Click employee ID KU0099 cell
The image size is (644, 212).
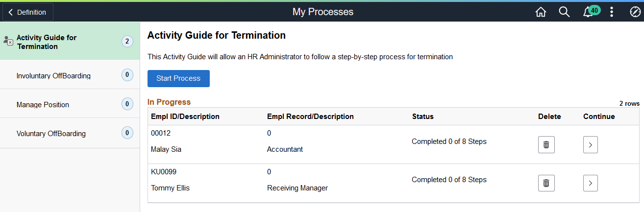(164, 172)
